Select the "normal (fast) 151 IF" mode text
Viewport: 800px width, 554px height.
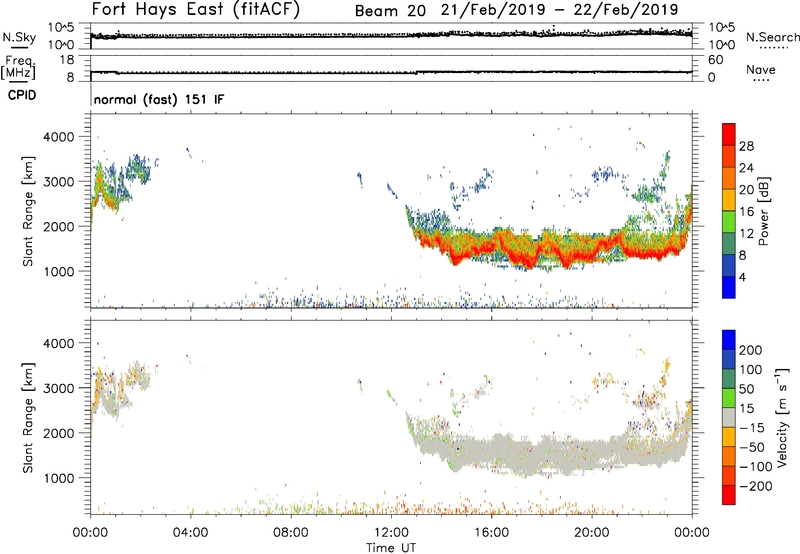tap(159, 99)
